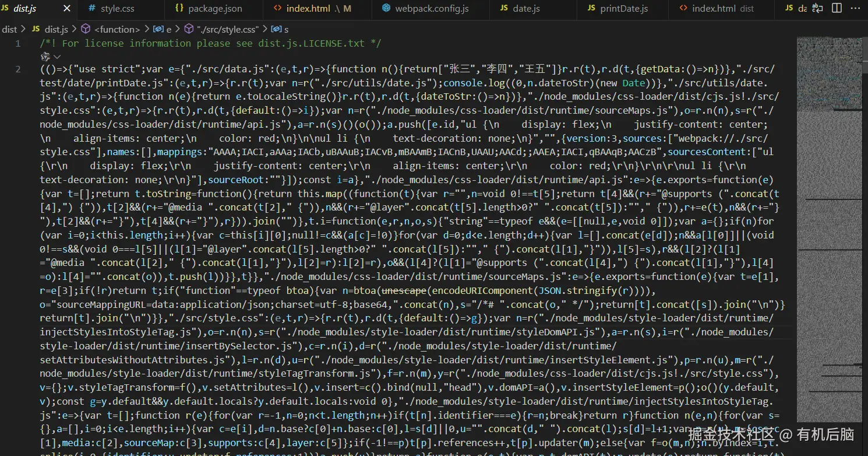Click line number 1 in the gutter
This screenshot has height=456, width=868.
(18, 43)
